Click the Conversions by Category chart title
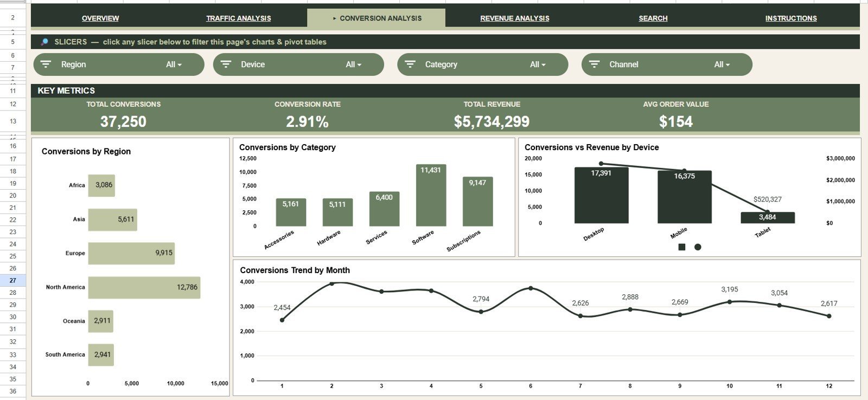The width and height of the screenshot is (868, 400). (x=288, y=147)
